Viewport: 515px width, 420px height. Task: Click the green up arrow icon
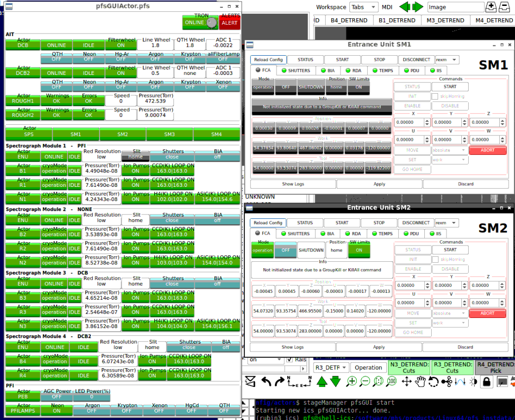322,381
